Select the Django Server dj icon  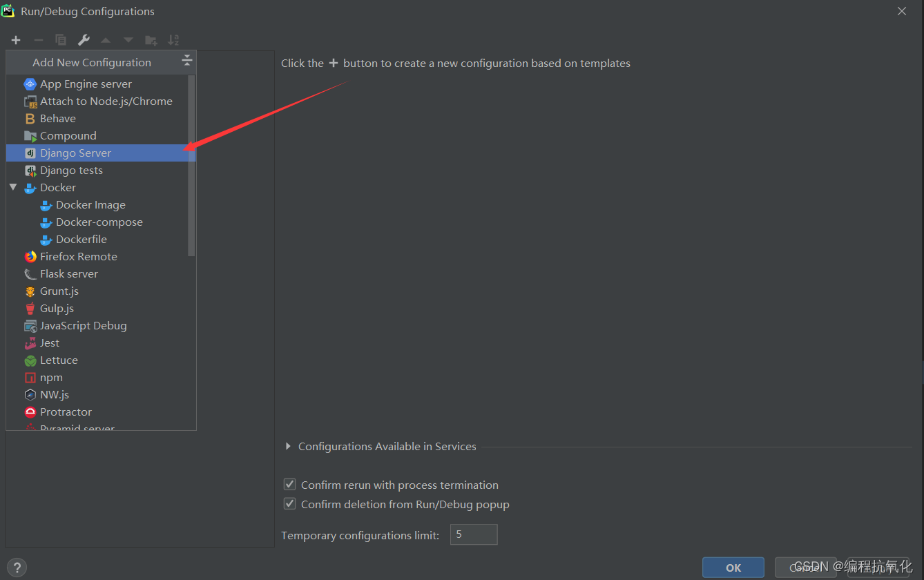point(30,153)
